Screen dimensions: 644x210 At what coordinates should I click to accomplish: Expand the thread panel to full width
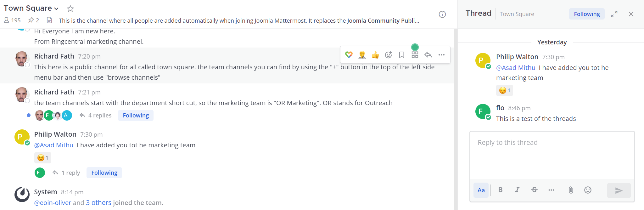click(614, 14)
